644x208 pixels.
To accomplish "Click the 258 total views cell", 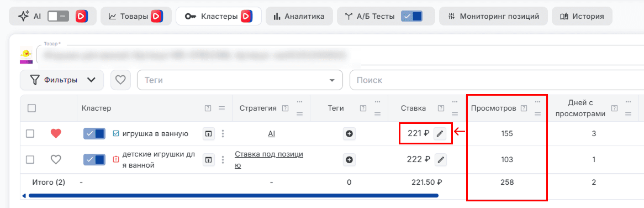I will pyautogui.click(x=507, y=182).
